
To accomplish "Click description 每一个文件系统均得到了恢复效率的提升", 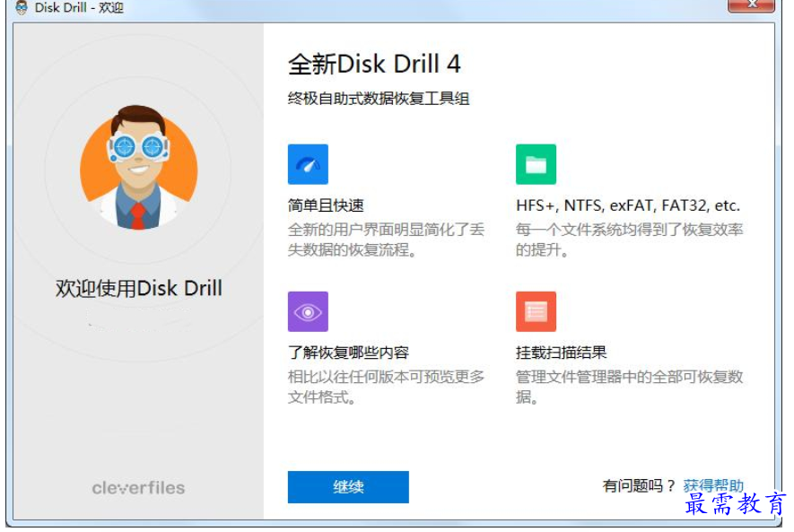I will tap(629, 240).
